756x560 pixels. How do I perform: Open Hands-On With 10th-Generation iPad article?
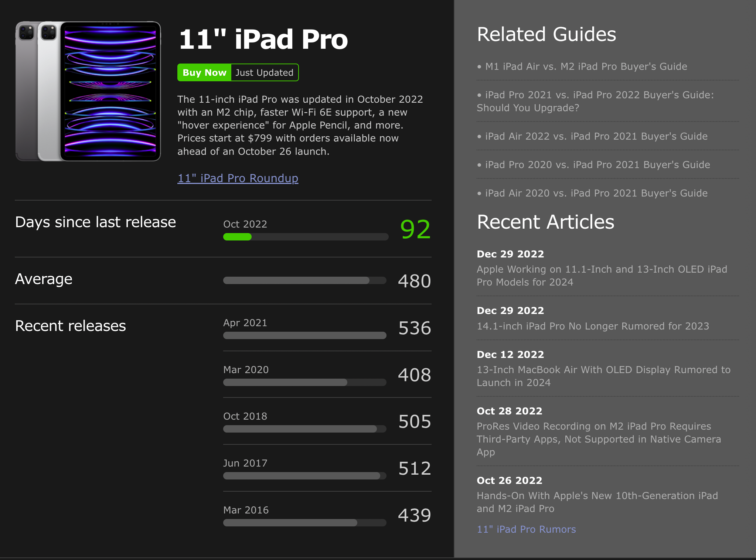[x=597, y=502]
